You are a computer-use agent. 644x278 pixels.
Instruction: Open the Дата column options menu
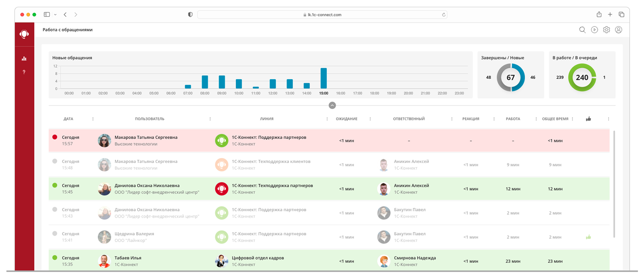tap(93, 119)
